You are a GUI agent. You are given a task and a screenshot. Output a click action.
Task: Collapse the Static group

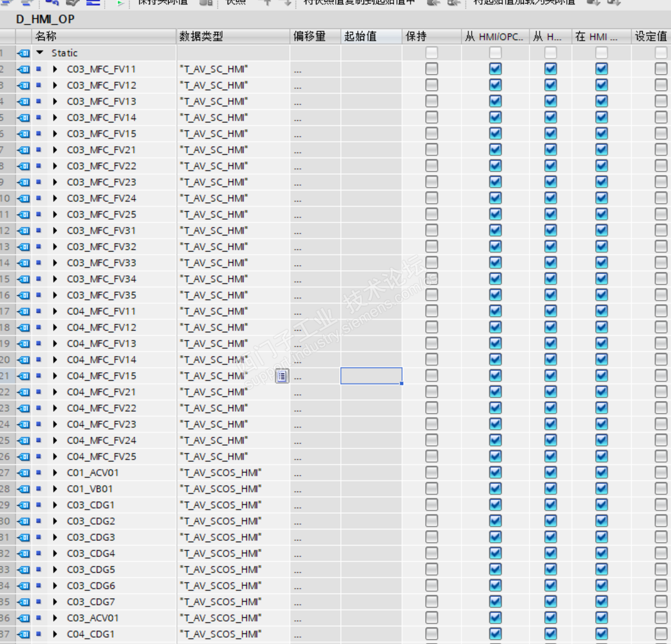pos(40,53)
